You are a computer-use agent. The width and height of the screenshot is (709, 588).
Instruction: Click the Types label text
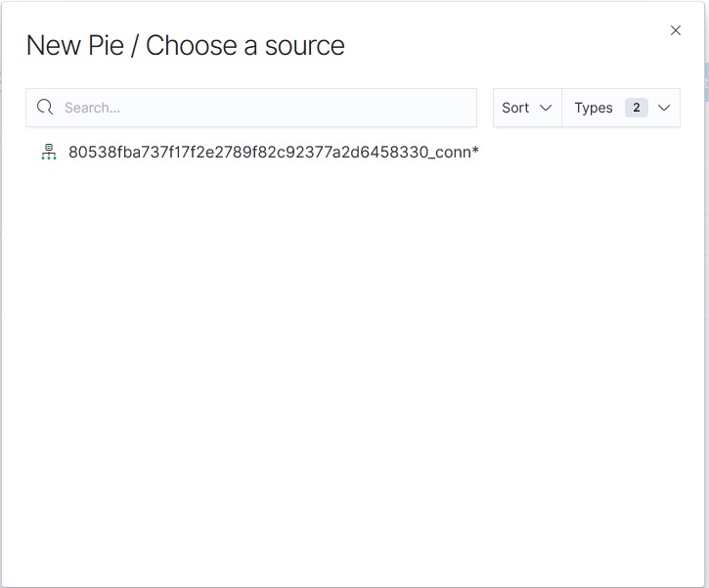(x=593, y=108)
